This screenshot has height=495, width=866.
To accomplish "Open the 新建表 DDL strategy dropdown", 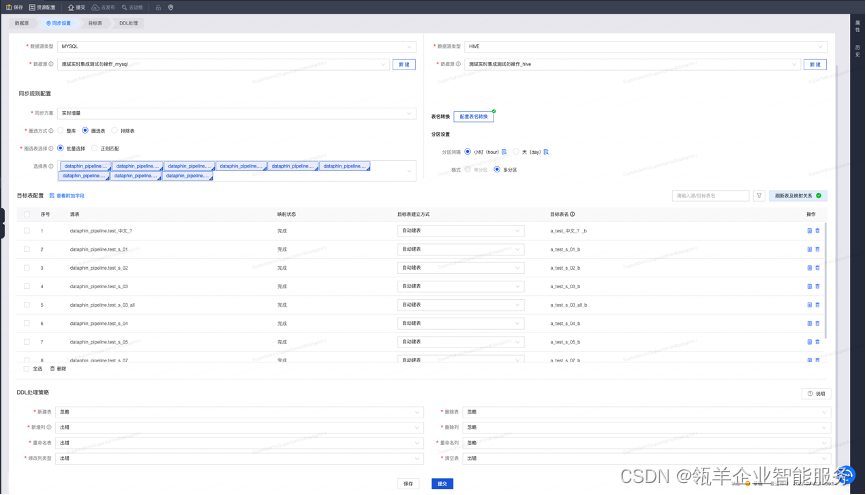I will pos(239,412).
